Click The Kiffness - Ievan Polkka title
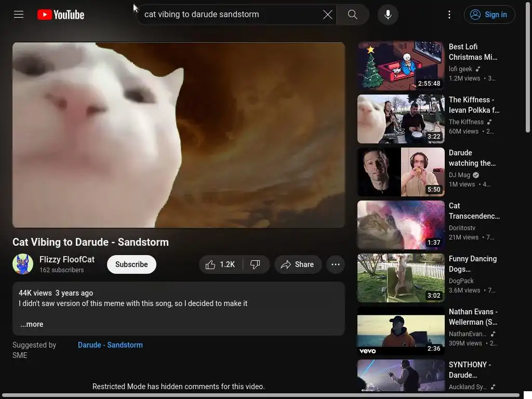This screenshot has height=399, width=532. click(x=474, y=105)
